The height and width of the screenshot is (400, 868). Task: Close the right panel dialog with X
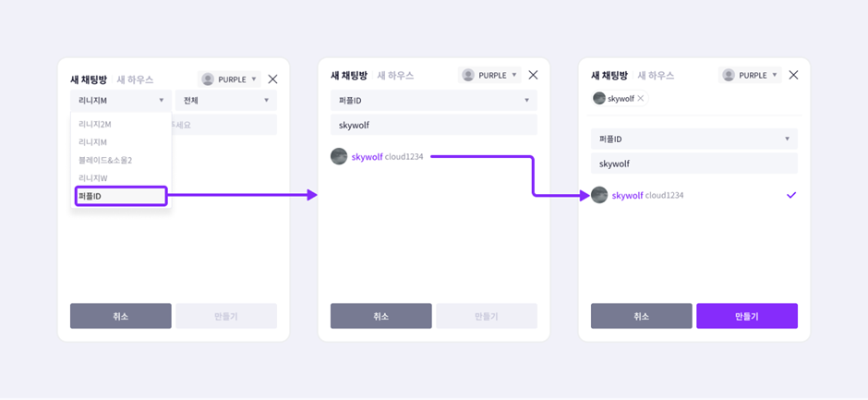pos(793,75)
